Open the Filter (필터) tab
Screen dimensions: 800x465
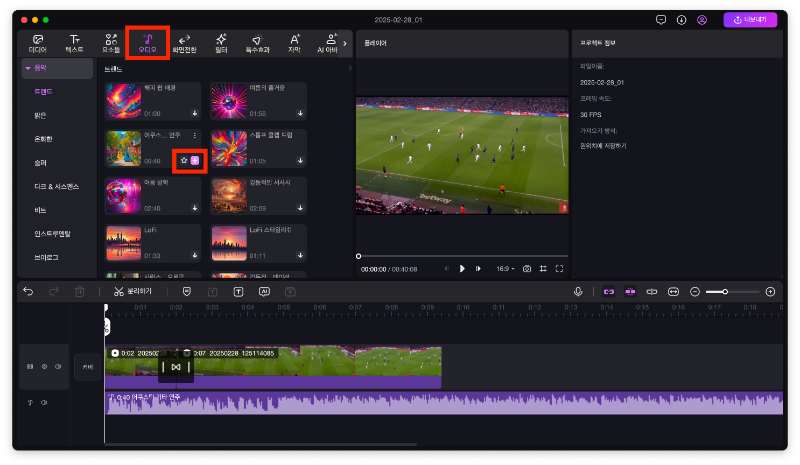click(220, 43)
